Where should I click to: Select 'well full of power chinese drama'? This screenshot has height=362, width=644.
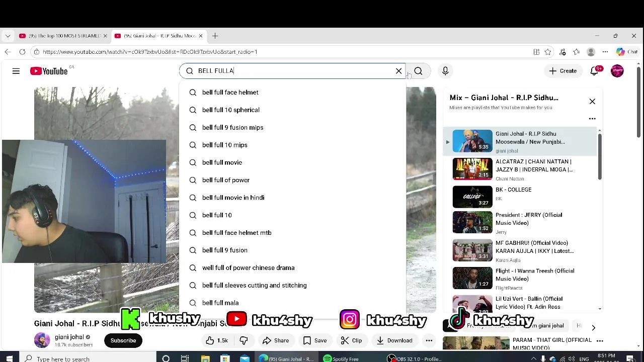(292, 268)
